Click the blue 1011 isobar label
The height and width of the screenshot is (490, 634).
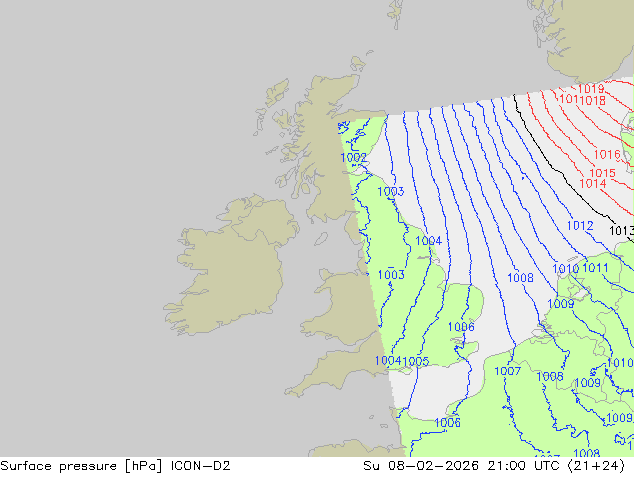click(595, 268)
